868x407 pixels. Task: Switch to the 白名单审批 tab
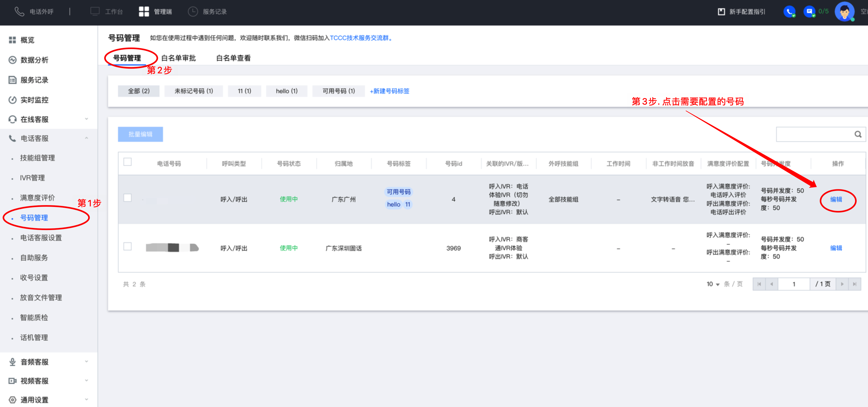point(179,58)
